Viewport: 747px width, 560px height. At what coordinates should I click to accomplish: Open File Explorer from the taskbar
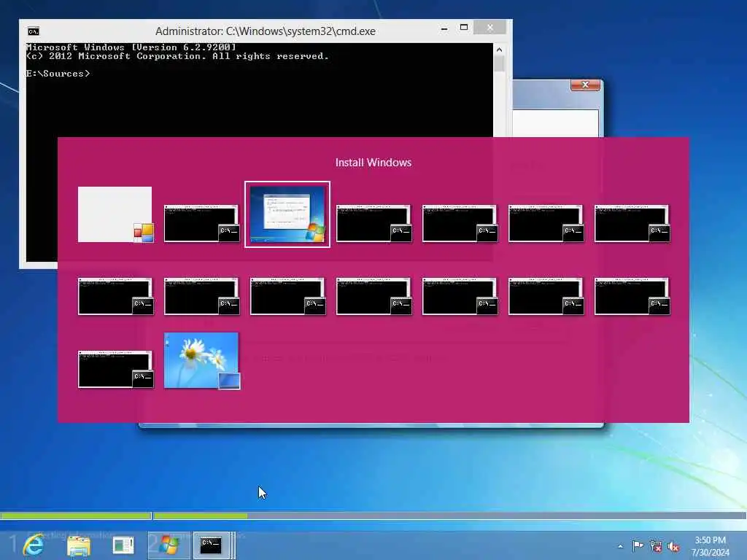pyautogui.click(x=79, y=545)
